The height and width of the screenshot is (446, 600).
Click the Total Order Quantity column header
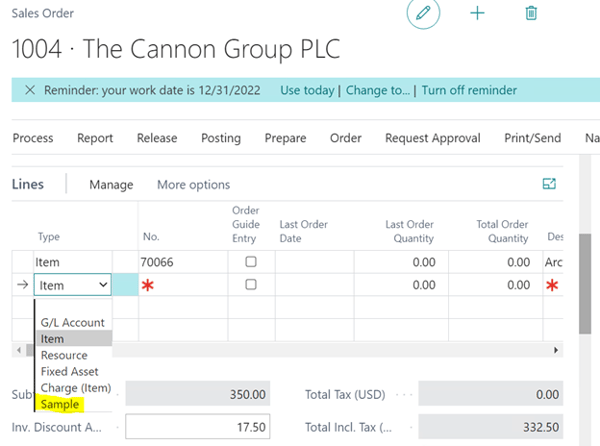pos(502,231)
